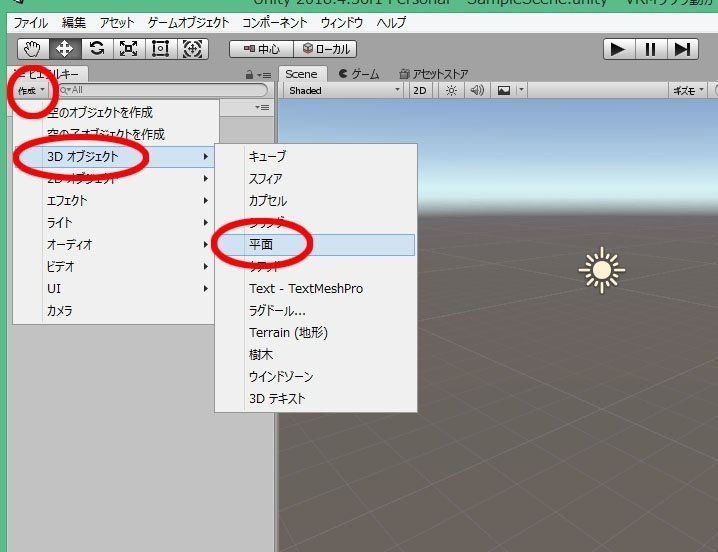Expand the UI submenu
The height and width of the screenshot is (552, 718).
pos(115,289)
